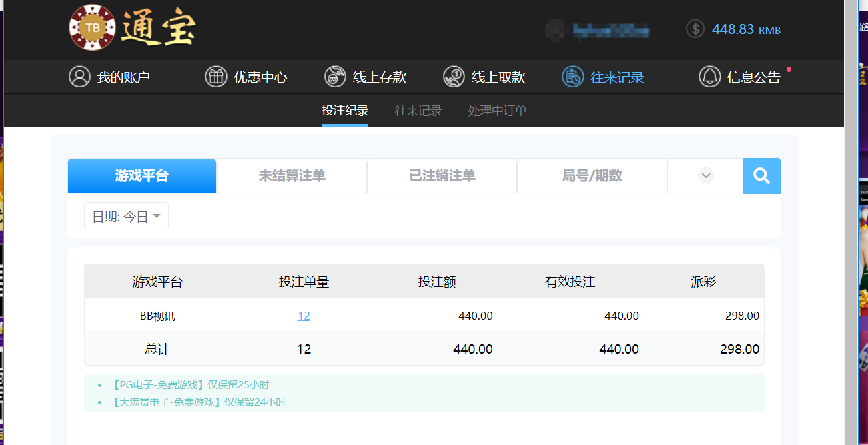
Task: Select the 游戏平台 filter tab
Action: (x=142, y=175)
